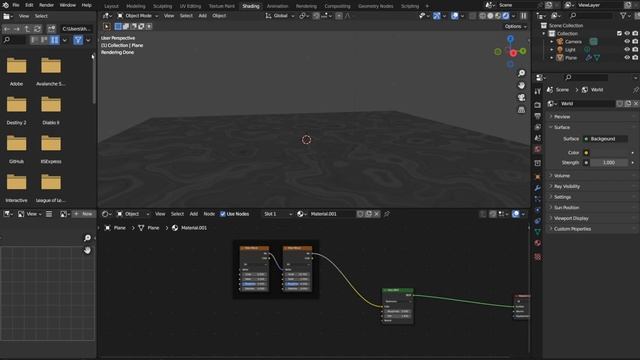Click the viewport zoom magnifier icon

[x=521, y=73]
